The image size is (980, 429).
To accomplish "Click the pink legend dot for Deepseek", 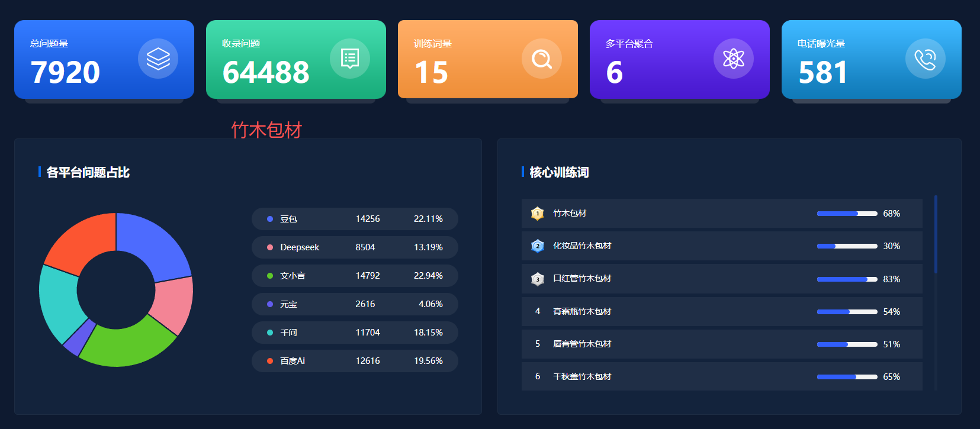I will point(270,247).
